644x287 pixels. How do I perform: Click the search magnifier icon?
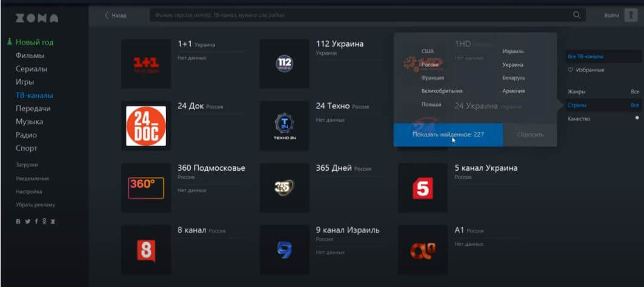pos(577,15)
